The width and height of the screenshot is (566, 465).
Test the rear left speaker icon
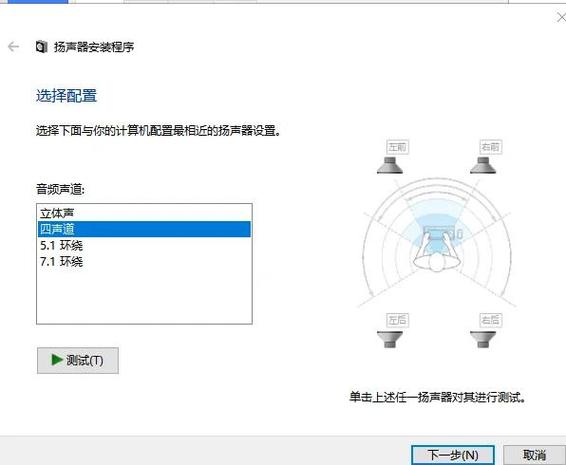click(x=390, y=339)
